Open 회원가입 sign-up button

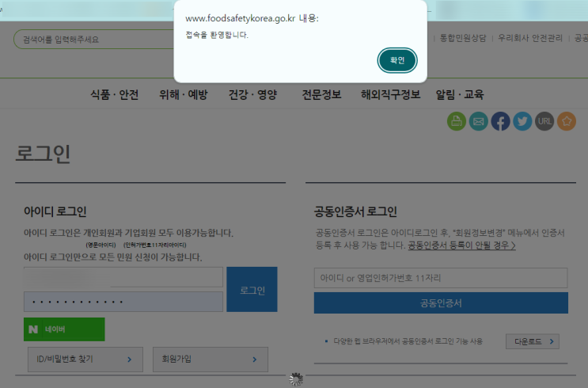(211, 359)
